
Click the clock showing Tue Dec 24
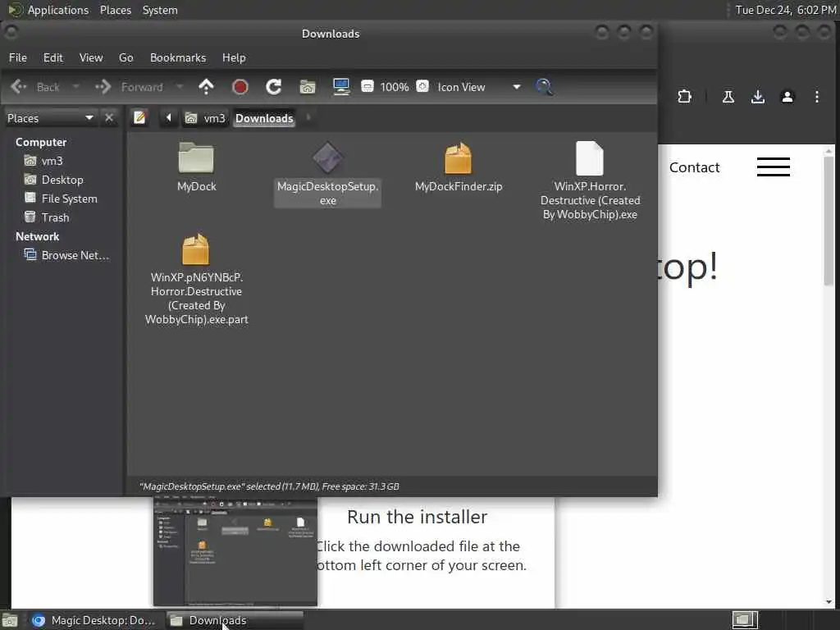[x=785, y=10]
